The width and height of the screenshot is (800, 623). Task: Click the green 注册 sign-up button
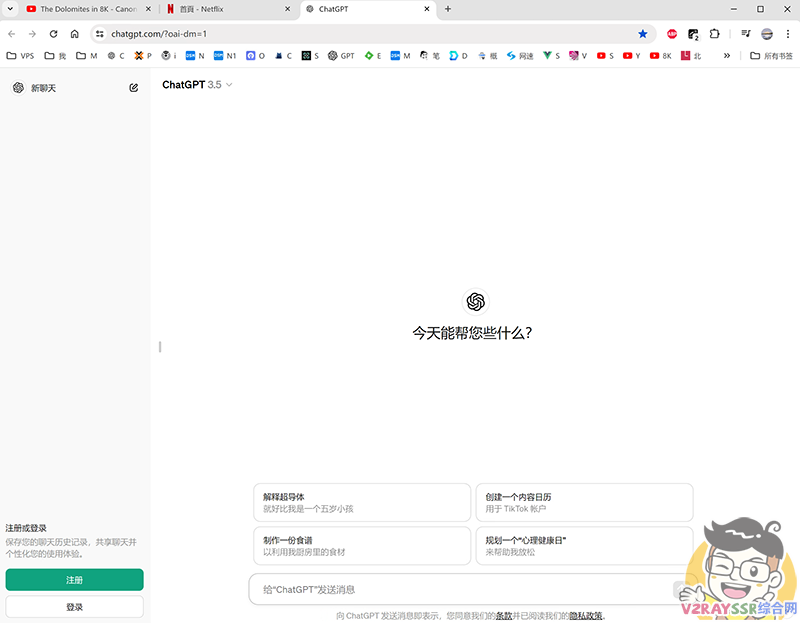(75, 580)
